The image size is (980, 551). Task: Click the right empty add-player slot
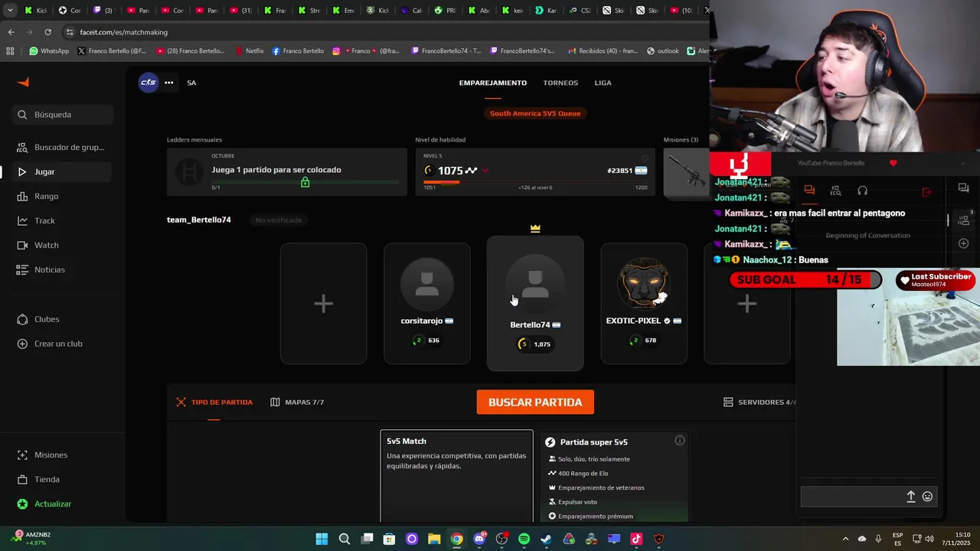tap(747, 303)
